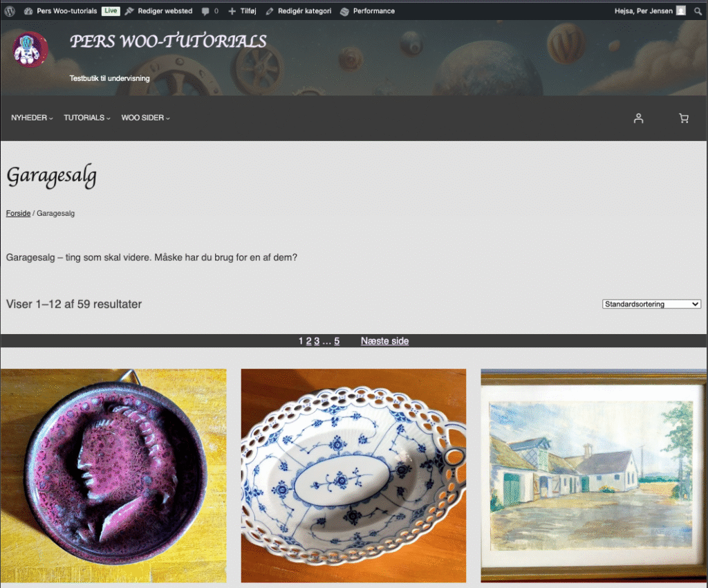This screenshot has height=588, width=708.
Task: Open the WordPress logo menu
Action: [10, 11]
